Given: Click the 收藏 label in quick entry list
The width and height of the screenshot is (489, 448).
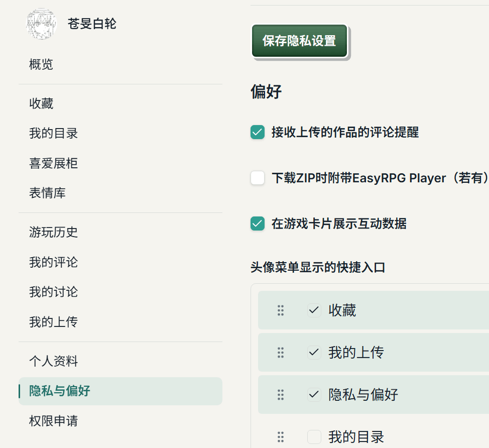Looking at the screenshot, I should 342,310.
